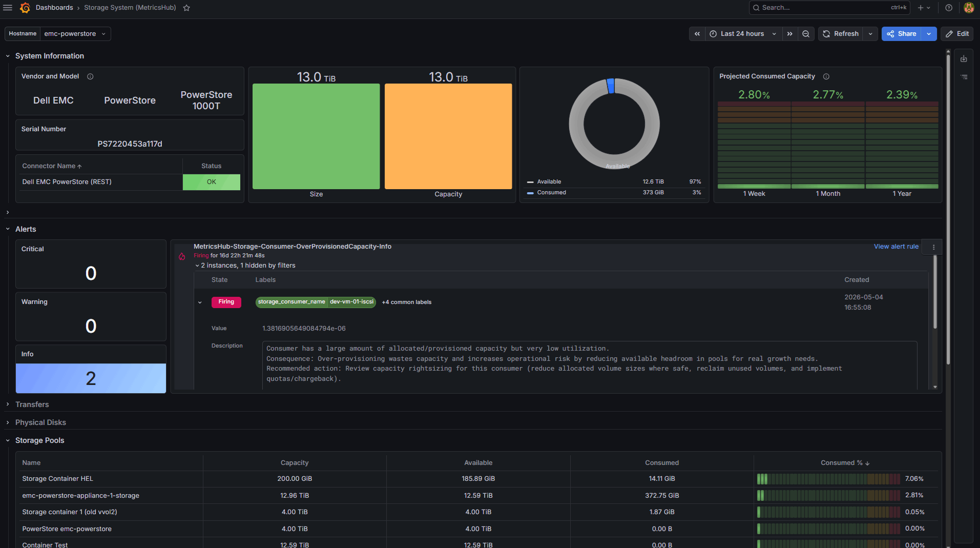Open the Last 24 hours time picker
Viewport: 980px width, 548px height.
[744, 34]
